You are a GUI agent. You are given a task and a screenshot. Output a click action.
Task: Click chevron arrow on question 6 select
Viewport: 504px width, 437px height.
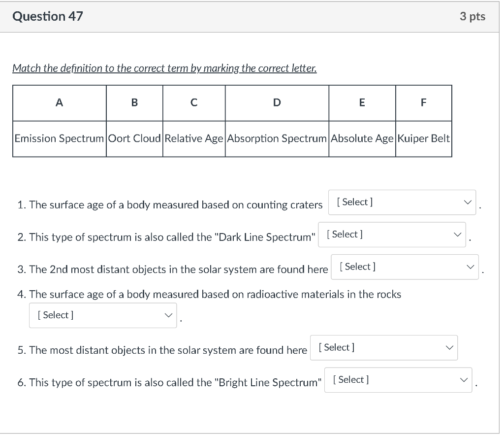click(464, 380)
